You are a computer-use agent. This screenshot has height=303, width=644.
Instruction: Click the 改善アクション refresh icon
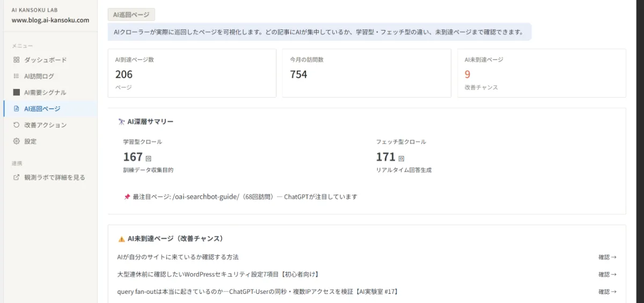click(x=16, y=125)
